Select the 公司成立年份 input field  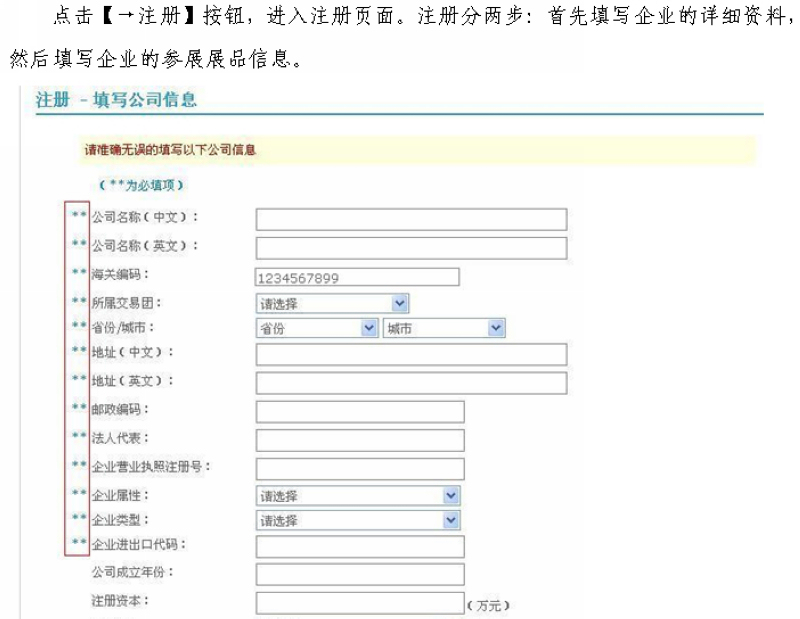point(360,574)
